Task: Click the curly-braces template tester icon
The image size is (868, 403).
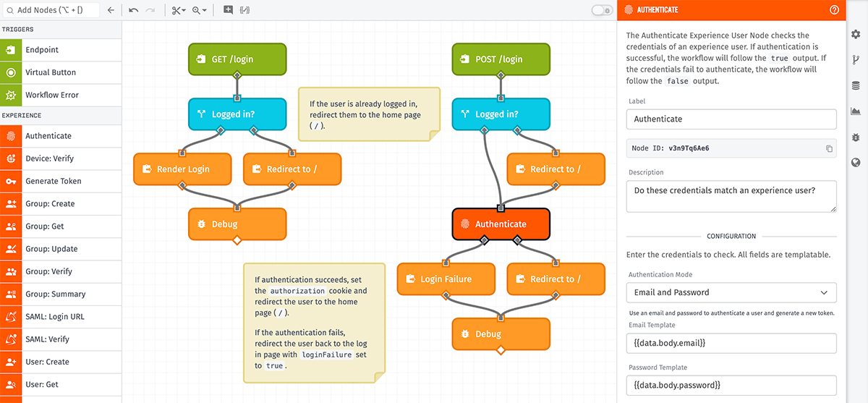Action: pyautogui.click(x=245, y=10)
